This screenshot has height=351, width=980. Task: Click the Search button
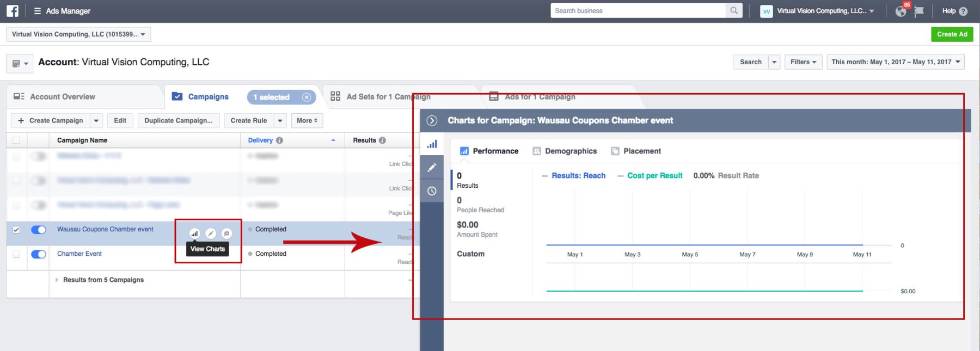tap(751, 62)
